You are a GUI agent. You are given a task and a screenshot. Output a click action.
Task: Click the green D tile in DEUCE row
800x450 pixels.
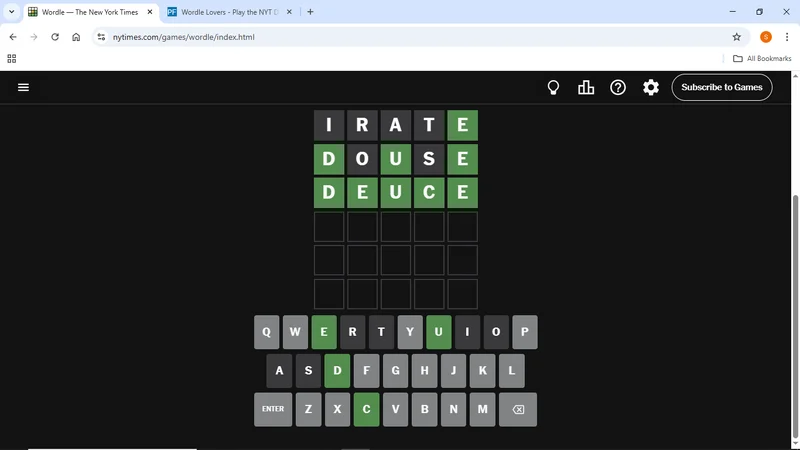tap(329, 192)
